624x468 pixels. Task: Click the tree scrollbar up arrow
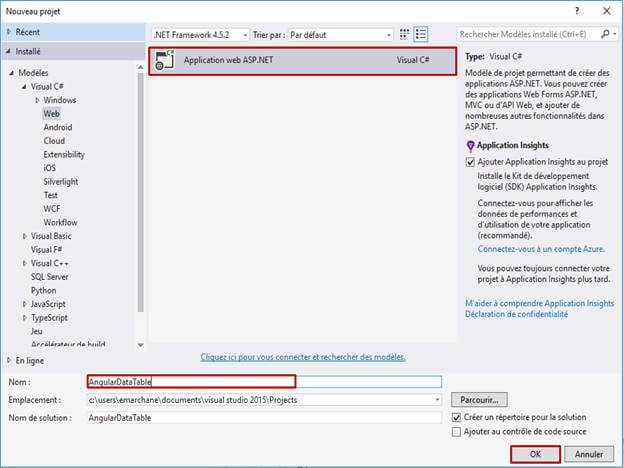(140, 68)
